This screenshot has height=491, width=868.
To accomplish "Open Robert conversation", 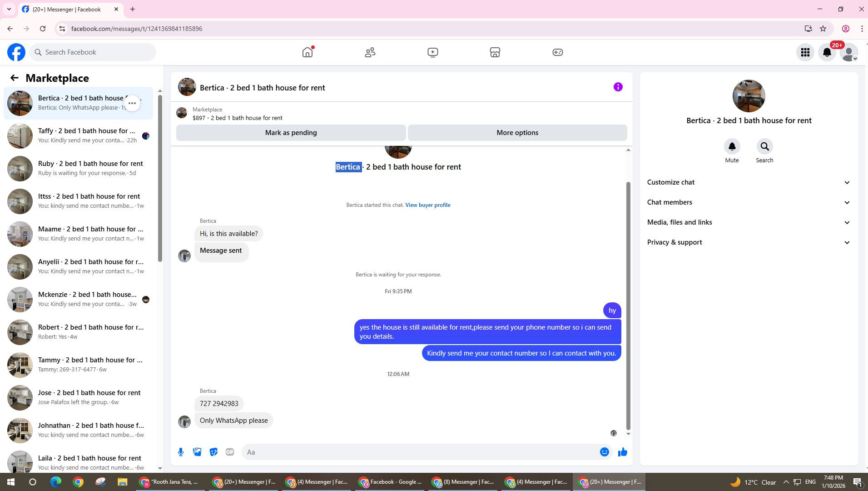I will point(78,332).
